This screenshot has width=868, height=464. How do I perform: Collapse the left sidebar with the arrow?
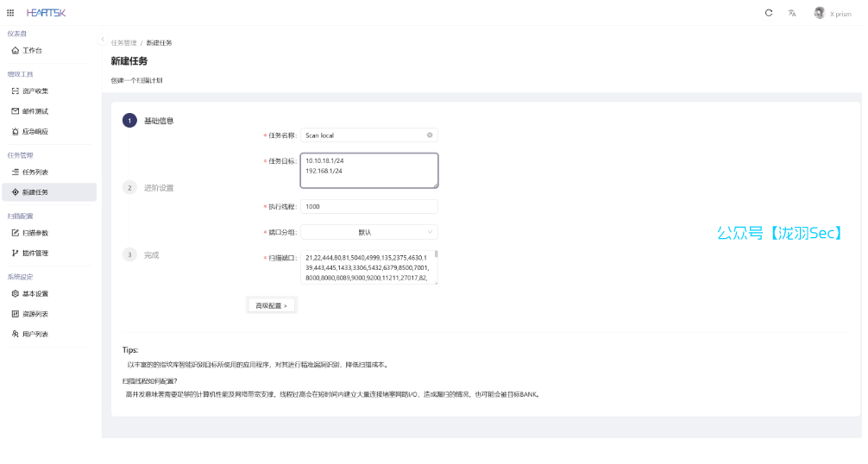[x=102, y=41]
